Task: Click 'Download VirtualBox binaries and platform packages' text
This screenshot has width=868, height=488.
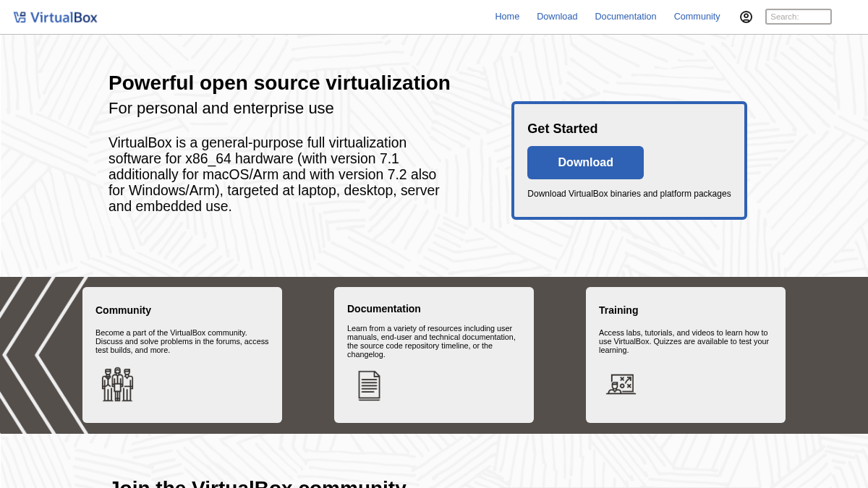Action: pyautogui.click(x=629, y=194)
